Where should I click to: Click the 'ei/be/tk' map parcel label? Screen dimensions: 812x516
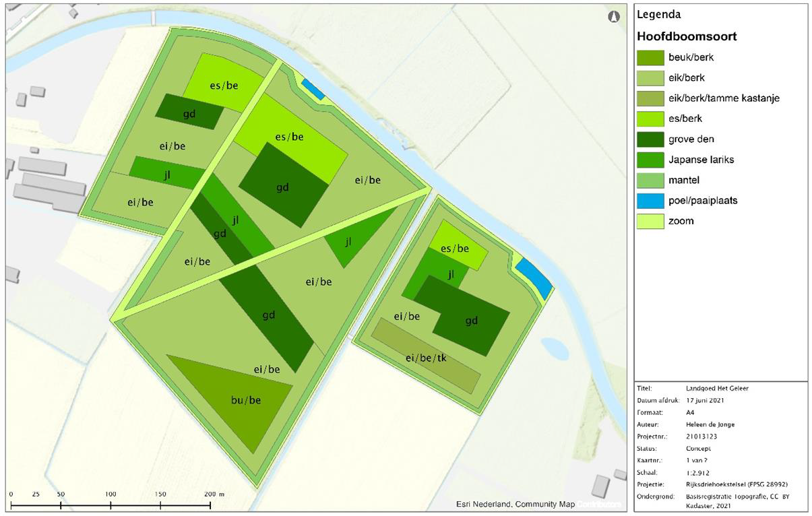tap(426, 358)
